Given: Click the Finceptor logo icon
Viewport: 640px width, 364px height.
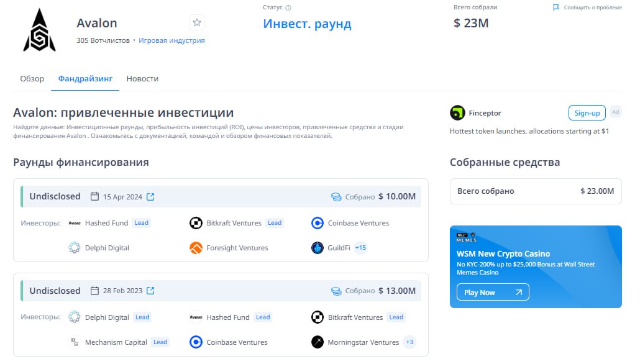Looking at the screenshot, I should (457, 113).
